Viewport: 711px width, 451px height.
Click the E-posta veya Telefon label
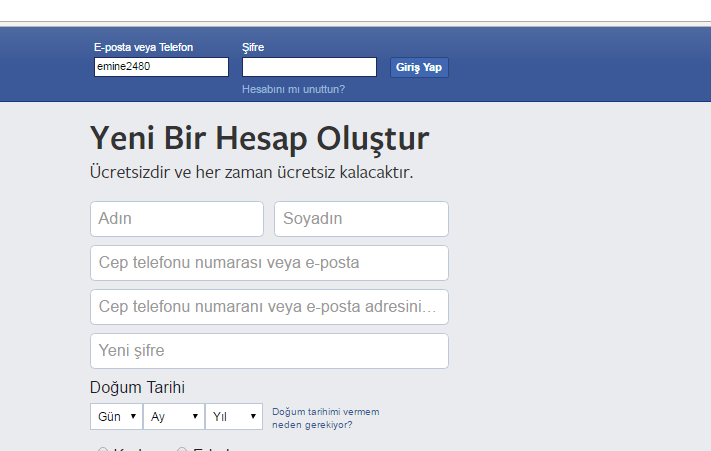[x=143, y=47]
